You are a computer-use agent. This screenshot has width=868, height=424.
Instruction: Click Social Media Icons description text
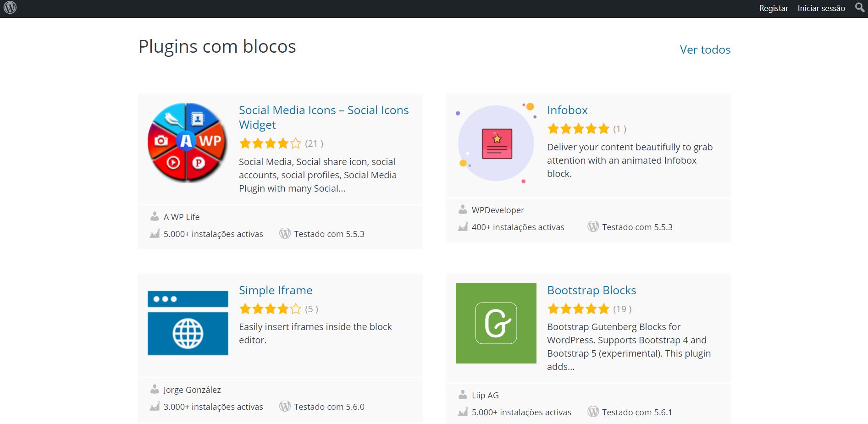pyautogui.click(x=318, y=175)
